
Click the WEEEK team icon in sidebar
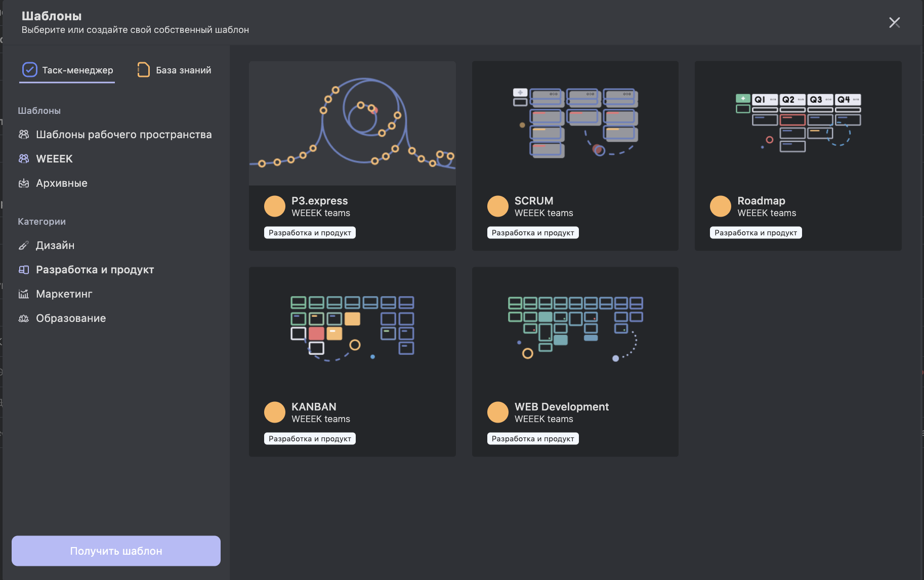coord(24,159)
